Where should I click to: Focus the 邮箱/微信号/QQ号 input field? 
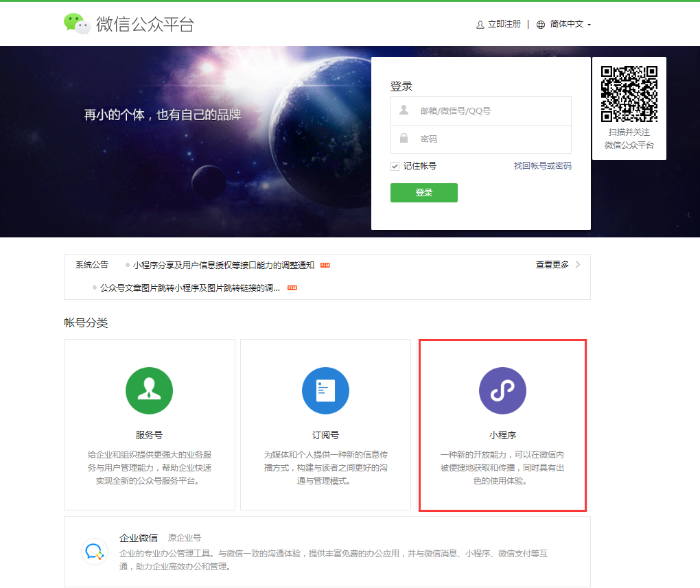click(481, 110)
